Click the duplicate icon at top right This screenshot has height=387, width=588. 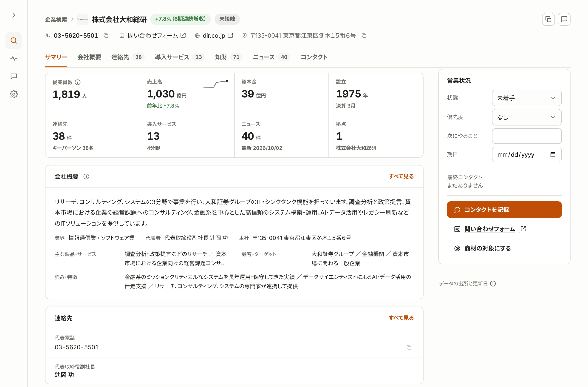coord(548,19)
